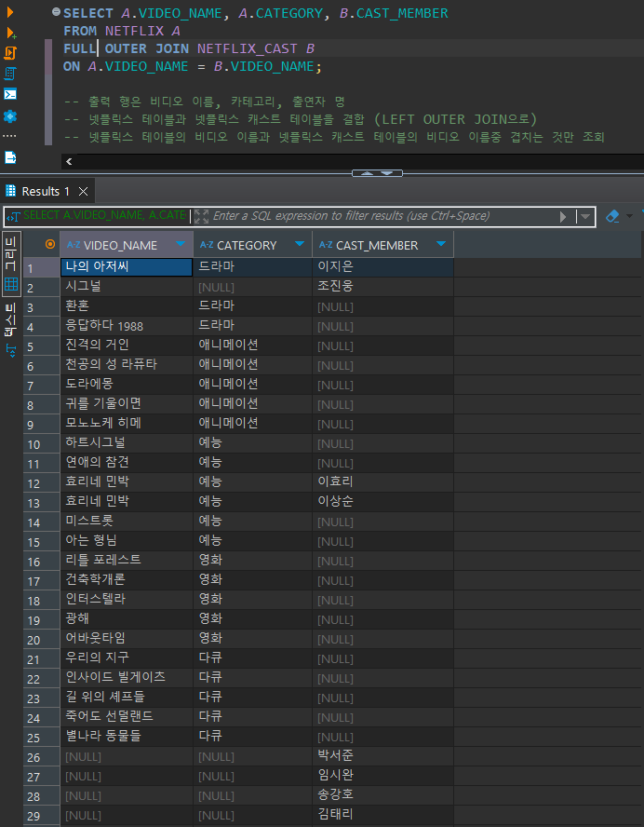Open the explain execution plan icon
The image size is (644, 827).
point(10,74)
